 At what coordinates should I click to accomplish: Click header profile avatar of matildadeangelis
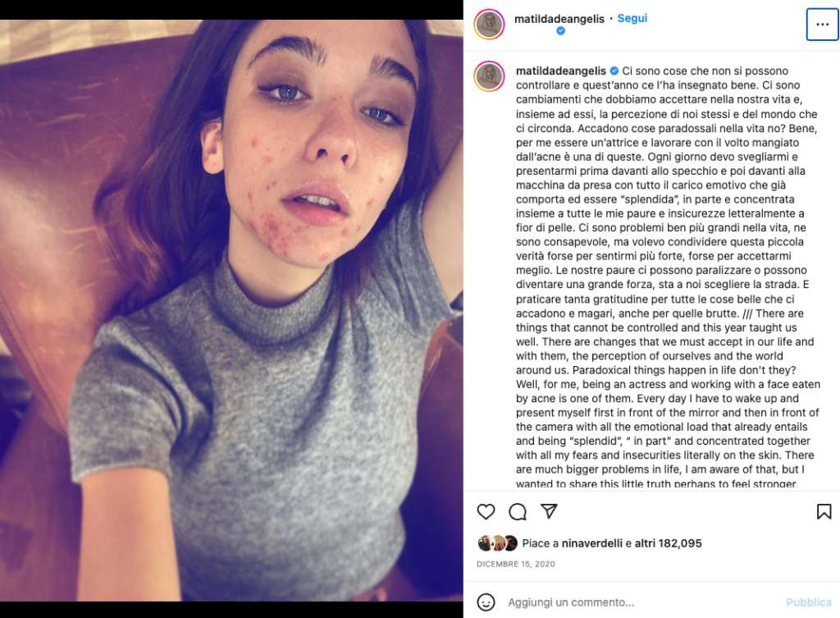tap(489, 24)
